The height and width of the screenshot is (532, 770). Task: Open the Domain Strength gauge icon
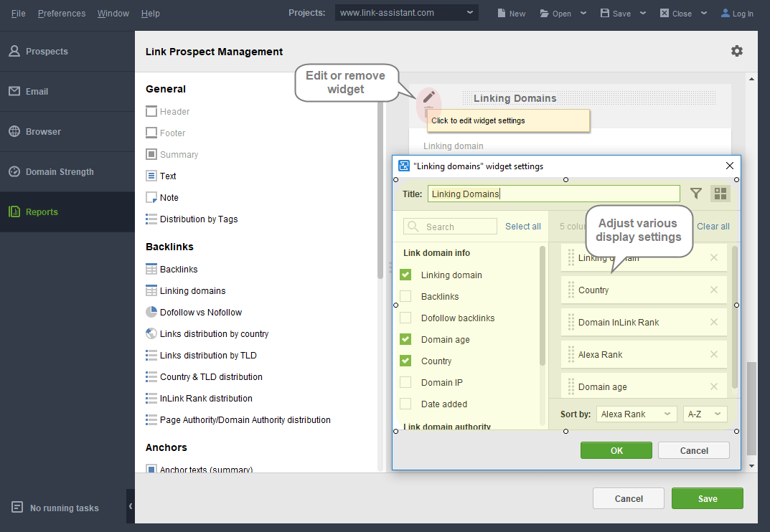coord(15,172)
